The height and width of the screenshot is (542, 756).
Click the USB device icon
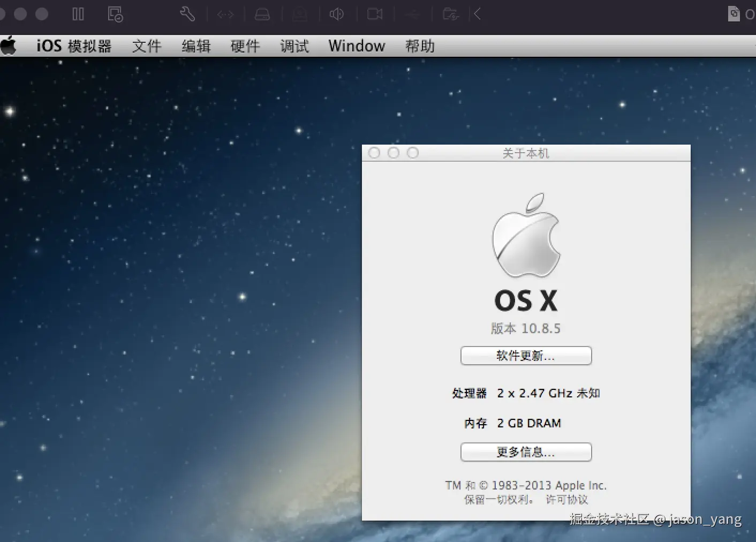click(412, 14)
